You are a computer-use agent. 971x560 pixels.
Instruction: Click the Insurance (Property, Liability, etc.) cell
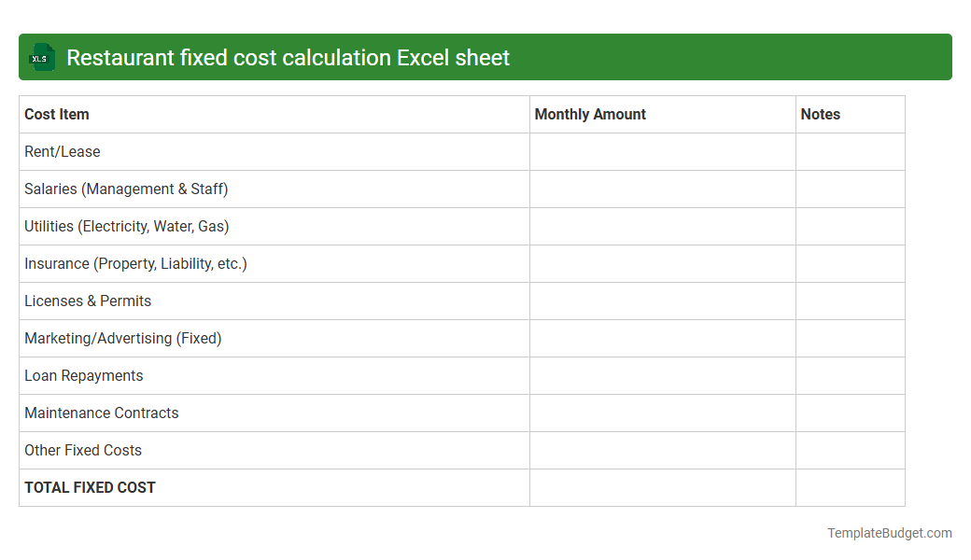coord(136,263)
